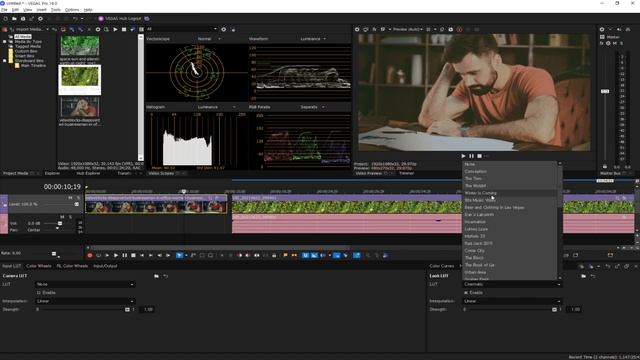Solo the video track
This screenshot has width=640, height=360.
pos(78,198)
